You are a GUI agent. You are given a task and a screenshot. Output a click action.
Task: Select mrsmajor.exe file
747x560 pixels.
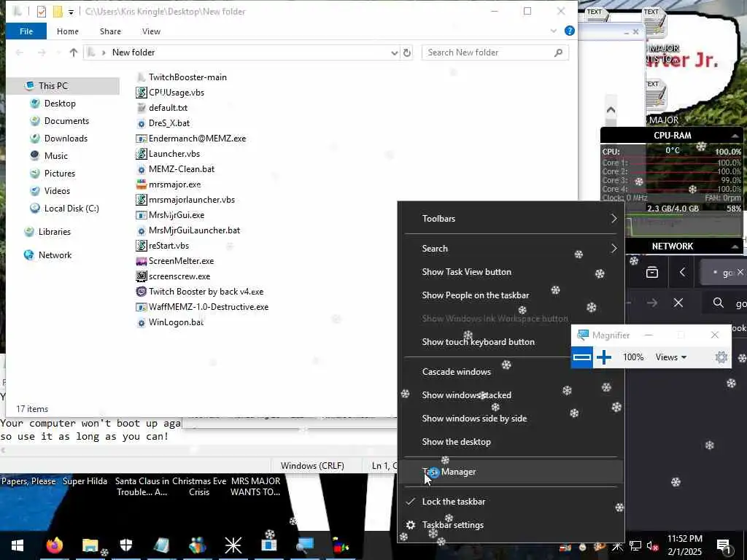pos(174,184)
